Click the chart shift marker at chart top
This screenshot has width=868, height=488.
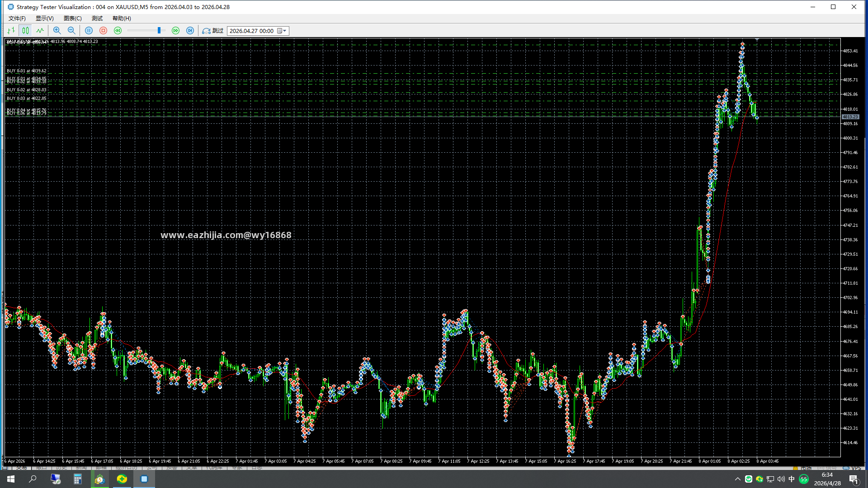pyautogui.click(x=757, y=40)
